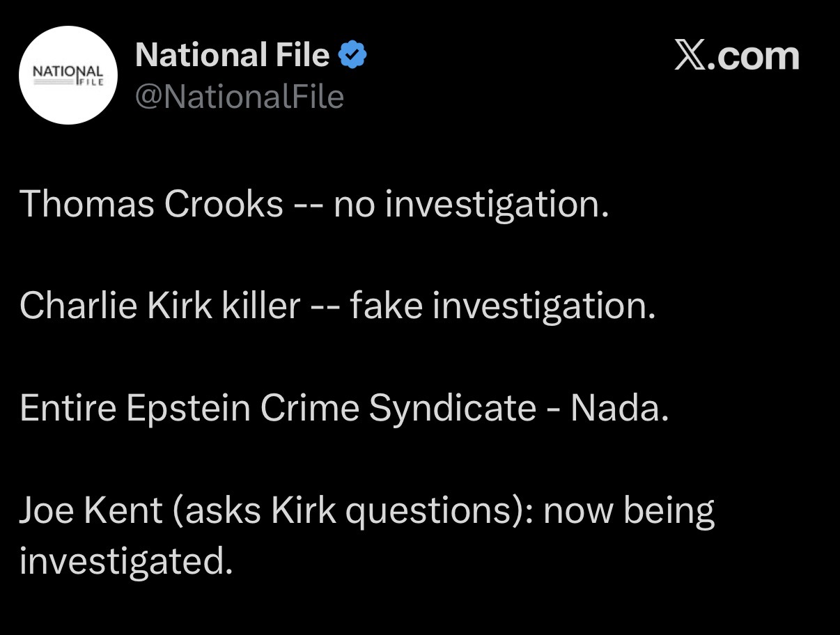Viewport: 840px width, 635px height.
Task: Click the blue verified checkmark badge
Action: [x=353, y=56]
